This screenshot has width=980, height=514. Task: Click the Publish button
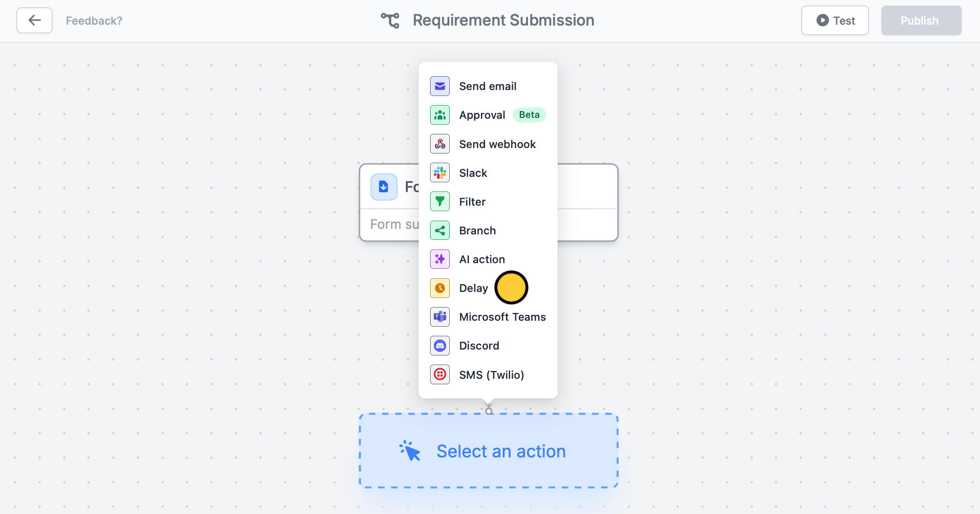pos(921,21)
